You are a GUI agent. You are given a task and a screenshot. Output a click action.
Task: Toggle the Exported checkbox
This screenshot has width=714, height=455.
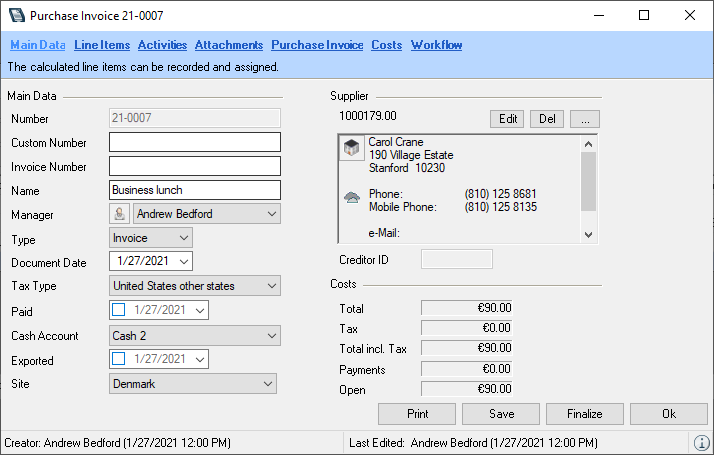click(120, 359)
